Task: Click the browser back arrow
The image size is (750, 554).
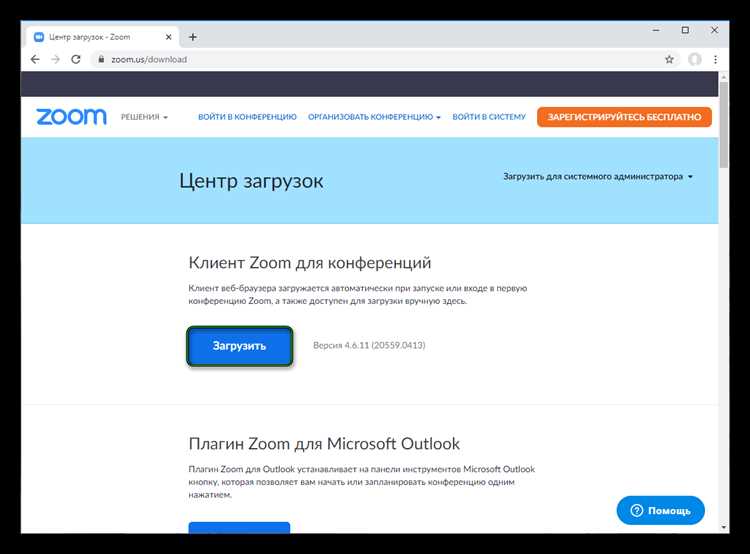Action: (x=35, y=59)
